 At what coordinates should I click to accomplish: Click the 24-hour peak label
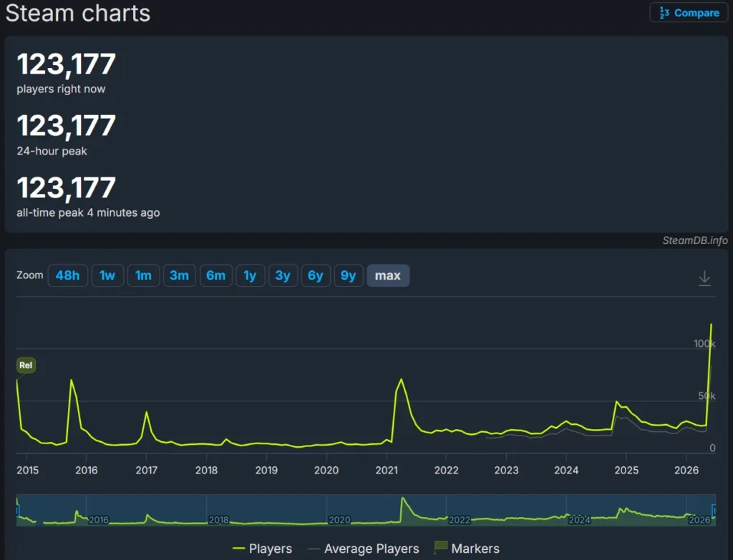tap(52, 152)
